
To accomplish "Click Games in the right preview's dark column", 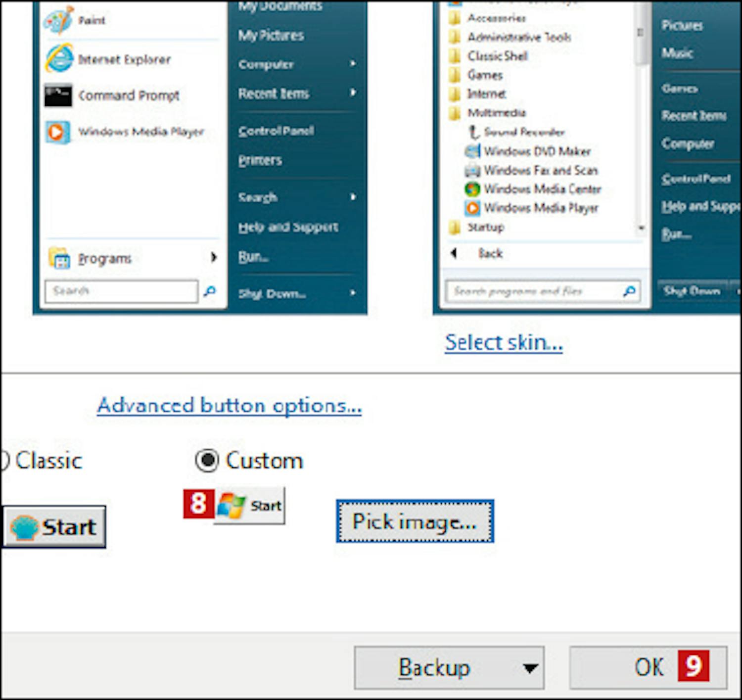I will click(680, 89).
